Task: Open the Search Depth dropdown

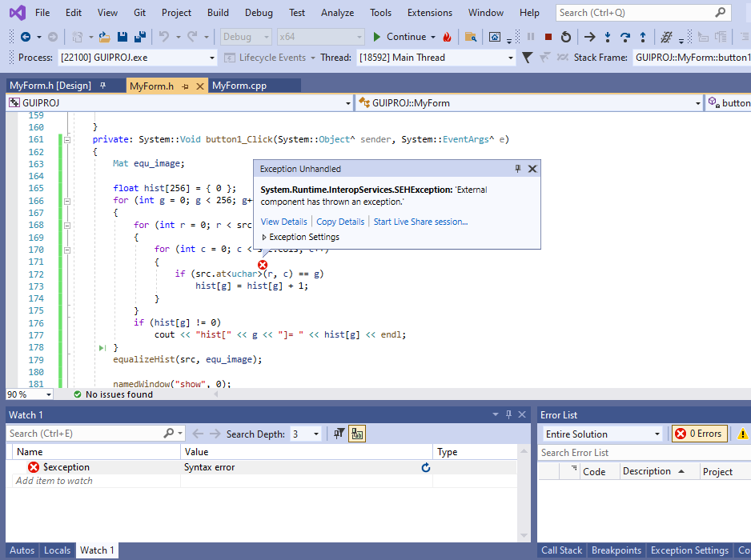Action: [315, 434]
